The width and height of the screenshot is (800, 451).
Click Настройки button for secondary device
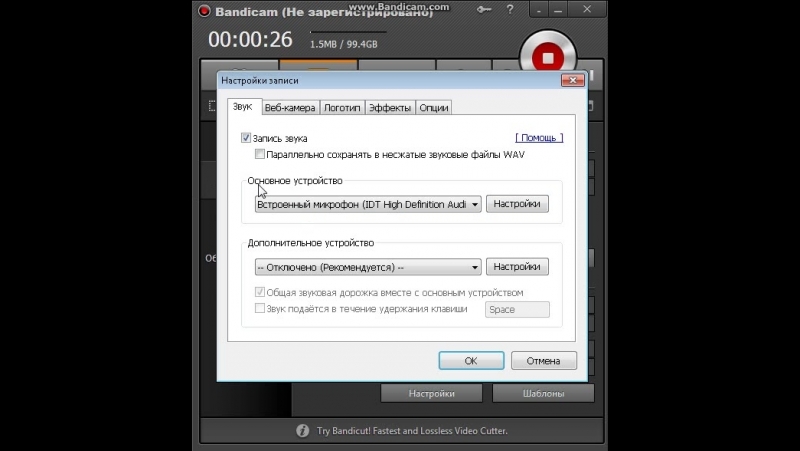(517, 266)
